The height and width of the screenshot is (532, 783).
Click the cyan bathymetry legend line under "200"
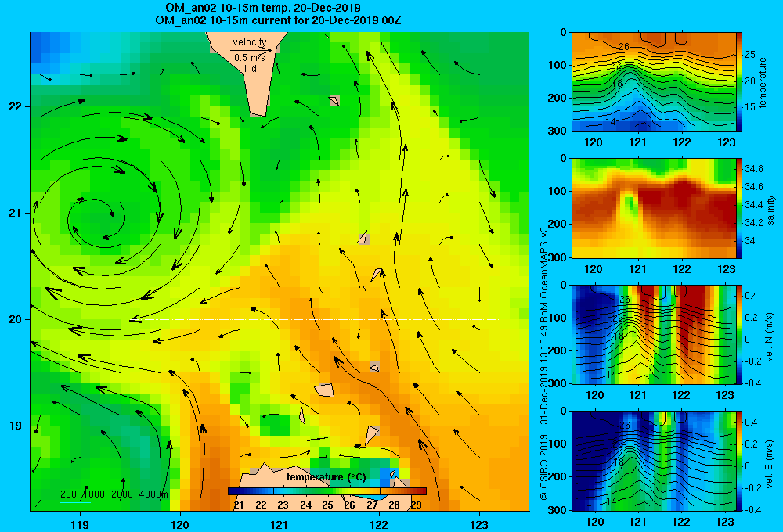(75, 501)
